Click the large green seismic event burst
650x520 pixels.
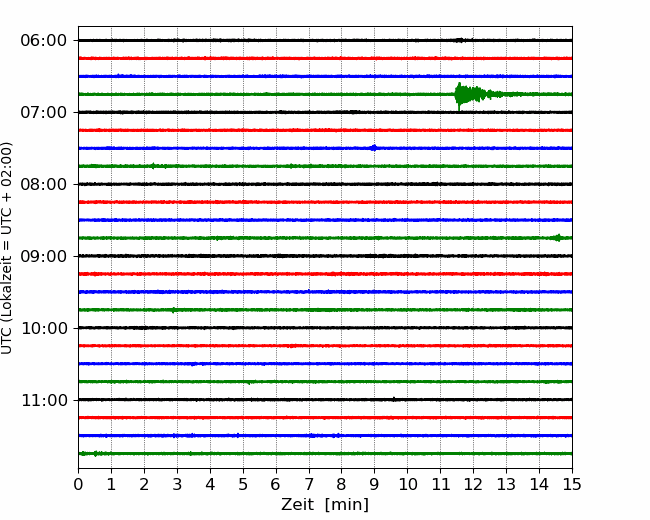click(x=477, y=95)
